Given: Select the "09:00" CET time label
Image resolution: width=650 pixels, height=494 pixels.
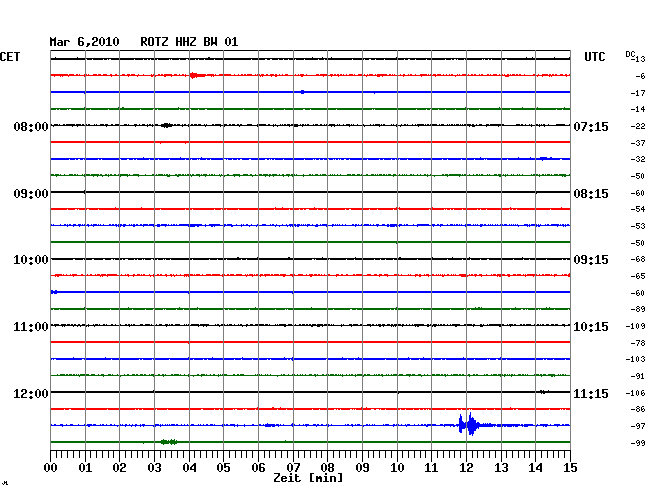Looking at the screenshot, I should coord(31,194).
